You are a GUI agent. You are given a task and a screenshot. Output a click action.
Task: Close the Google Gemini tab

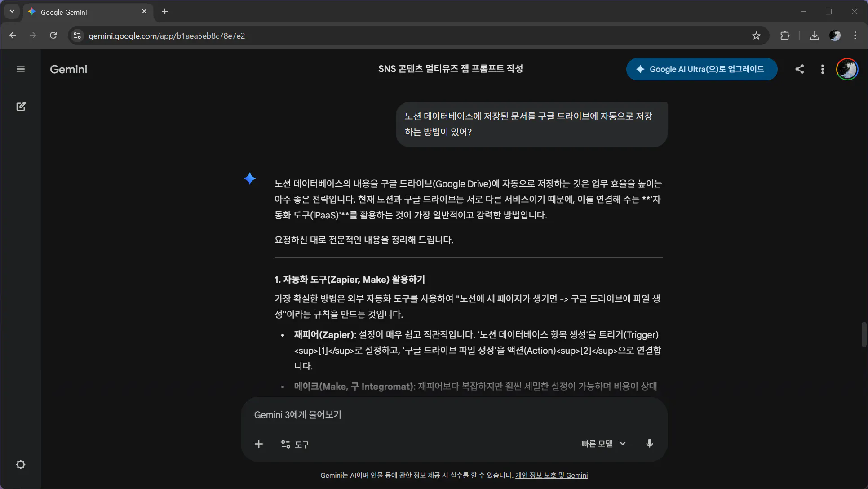pyautogui.click(x=144, y=12)
